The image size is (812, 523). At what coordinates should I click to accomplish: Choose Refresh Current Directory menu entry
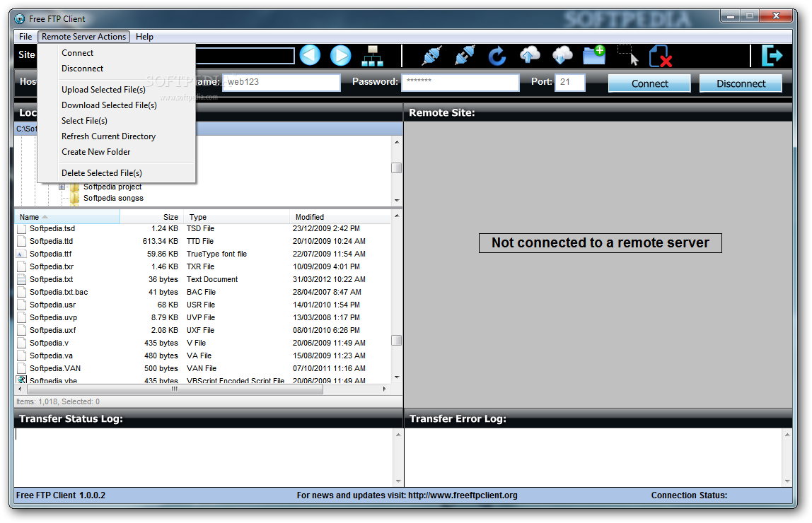[x=116, y=136]
